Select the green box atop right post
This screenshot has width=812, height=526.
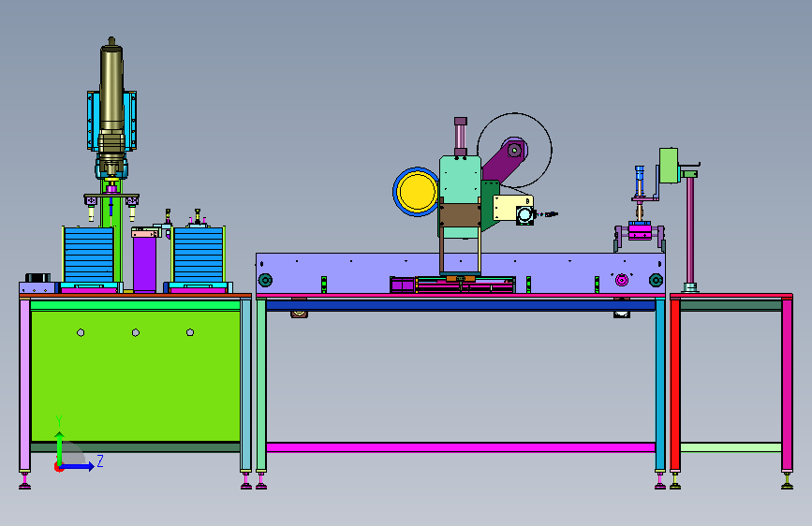669,166
